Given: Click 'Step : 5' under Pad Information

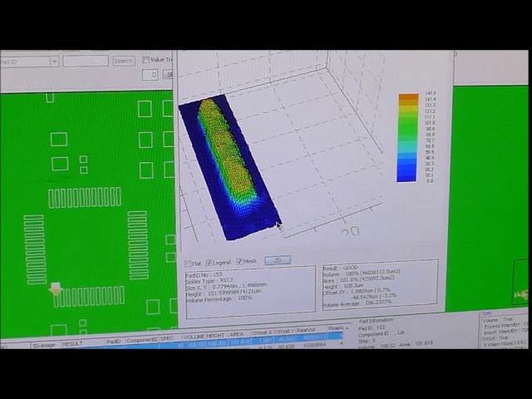Looking at the screenshot, I should point(367,341).
